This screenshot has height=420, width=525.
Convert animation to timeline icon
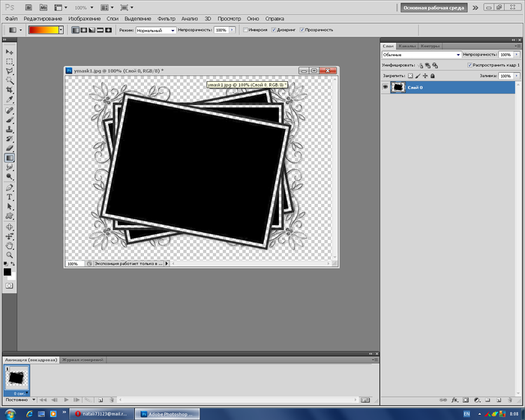(x=365, y=400)
